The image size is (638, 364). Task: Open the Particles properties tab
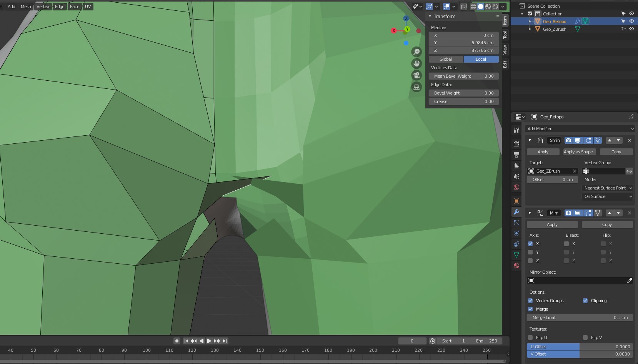516,223
